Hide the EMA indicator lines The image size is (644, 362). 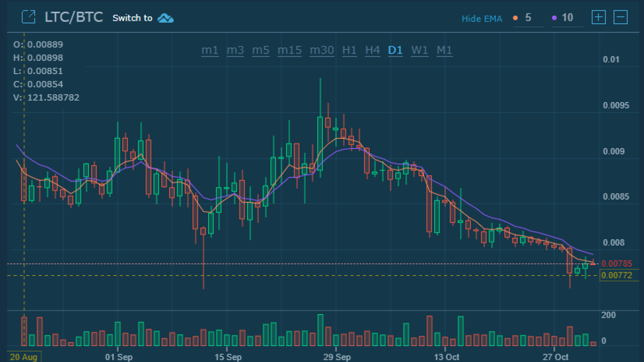point(482,19)
